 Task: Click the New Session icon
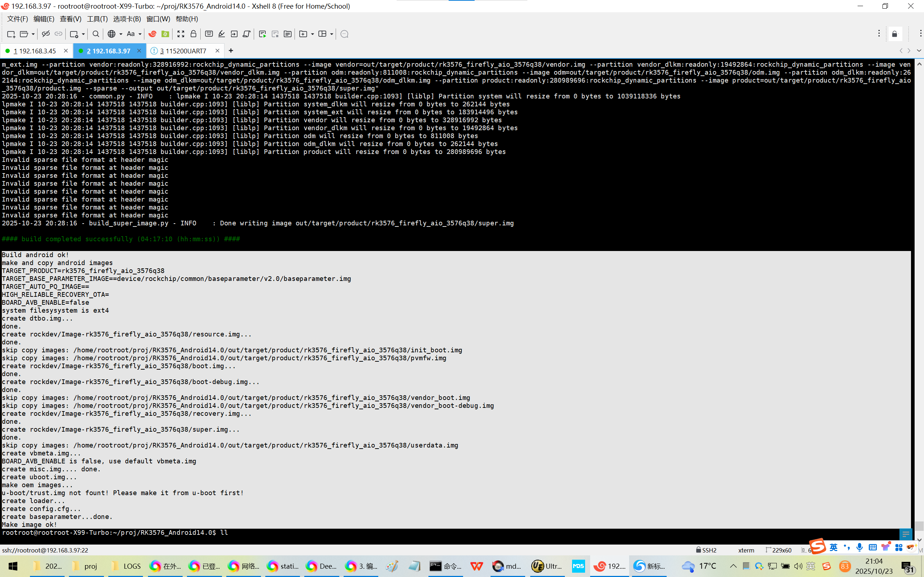pos(11,34)
